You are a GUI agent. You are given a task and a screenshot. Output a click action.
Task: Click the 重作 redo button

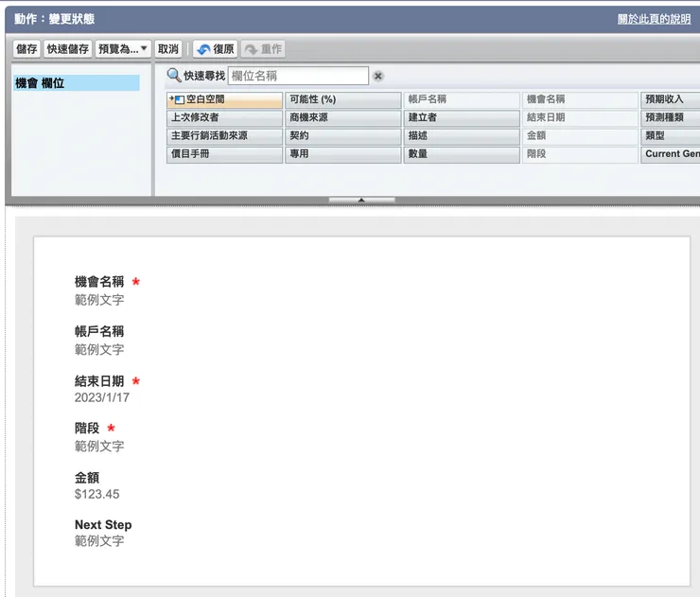point(263,49)
